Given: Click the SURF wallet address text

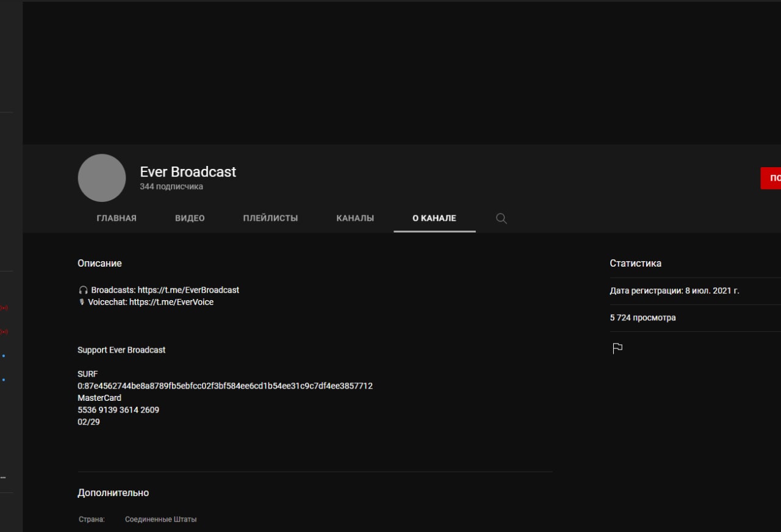Looking at the screenshot, I should [x=225, y=386].
